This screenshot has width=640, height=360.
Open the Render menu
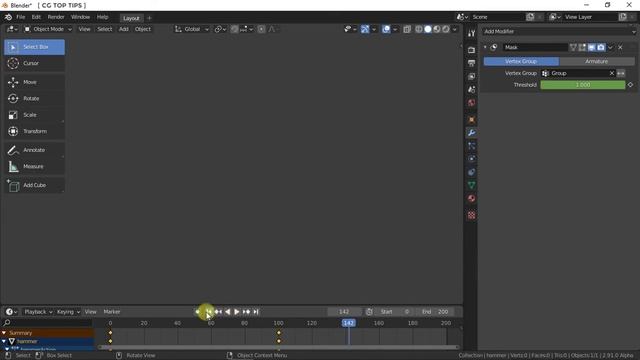coord(56,17)
